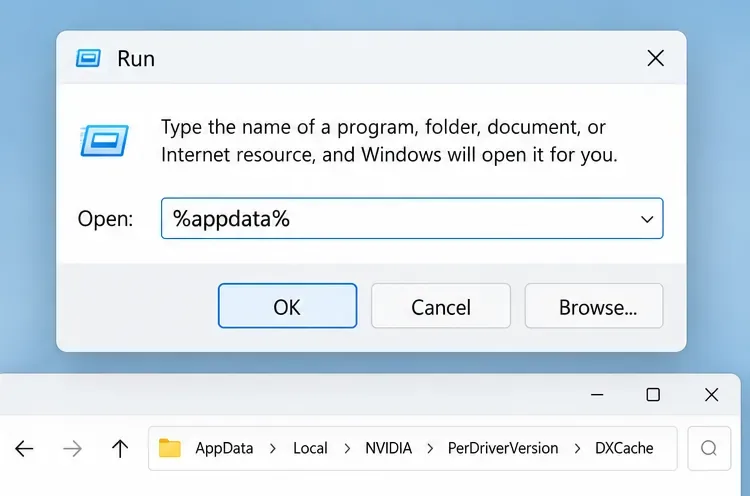750x496 pixels.
Task: Go up one folder level in Explorer
Action: tap(120, 449)
